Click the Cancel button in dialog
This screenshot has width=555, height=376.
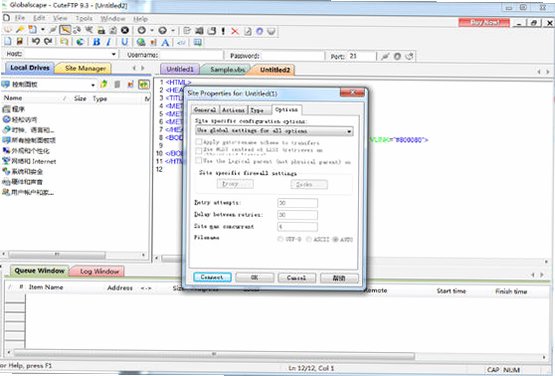click(x=297, y=278)
